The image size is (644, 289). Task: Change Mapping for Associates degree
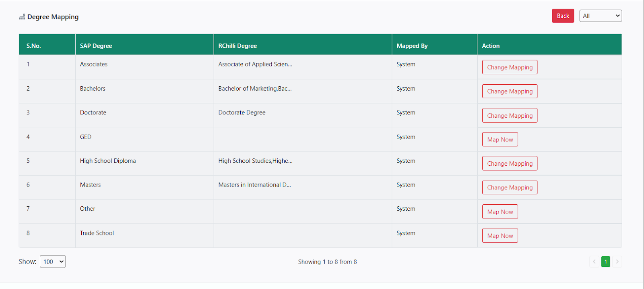pos(510,67)
